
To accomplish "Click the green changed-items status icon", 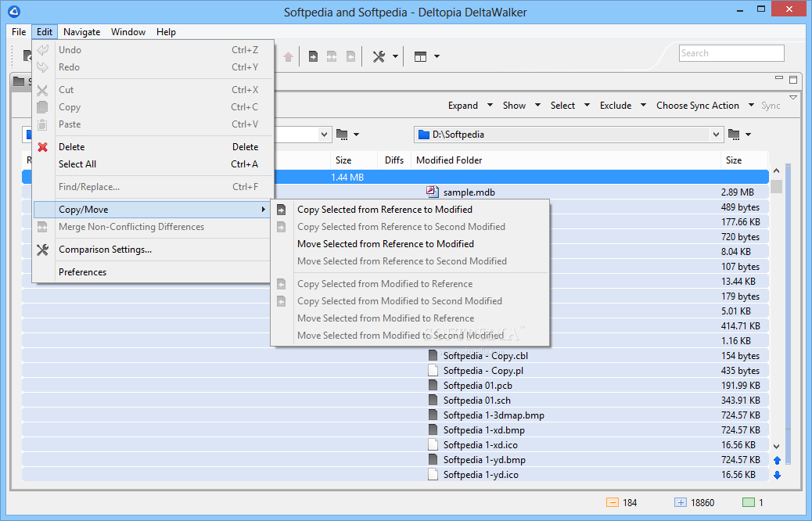I will 749,502.
